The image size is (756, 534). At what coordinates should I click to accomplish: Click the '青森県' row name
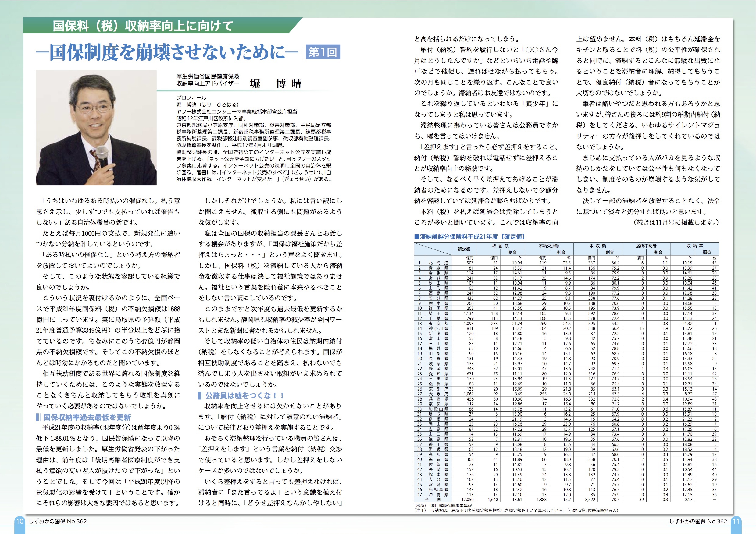point(438,268)
